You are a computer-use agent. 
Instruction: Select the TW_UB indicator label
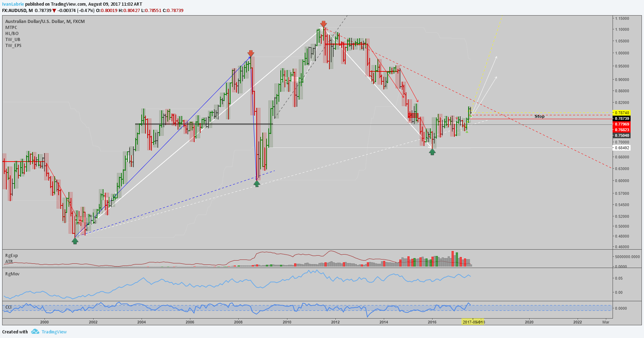[x=13, y=39]
